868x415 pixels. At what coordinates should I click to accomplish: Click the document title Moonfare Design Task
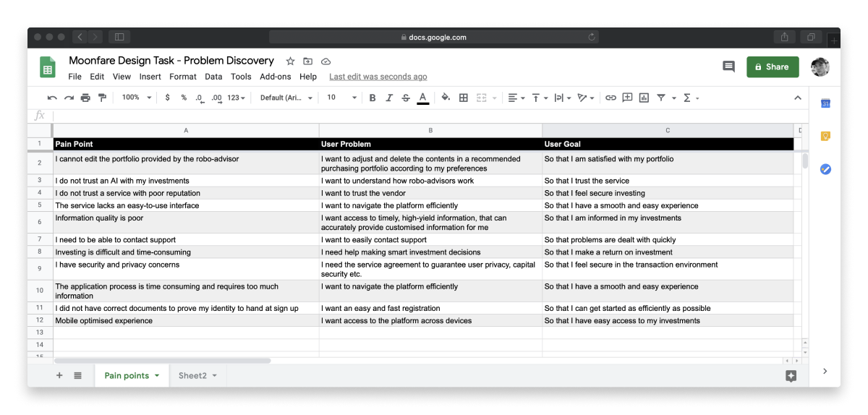tap(171, 61)
